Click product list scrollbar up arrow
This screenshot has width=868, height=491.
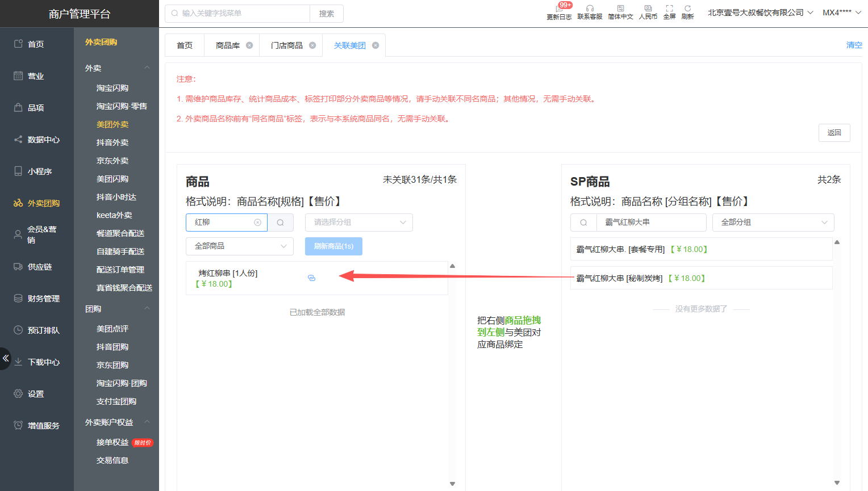[x=452, y=266]
